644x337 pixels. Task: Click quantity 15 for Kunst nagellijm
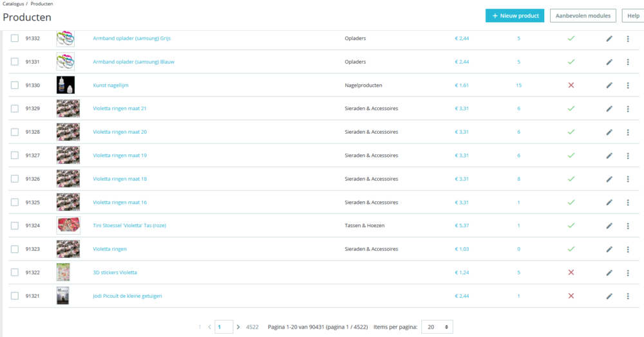[518, 86]
